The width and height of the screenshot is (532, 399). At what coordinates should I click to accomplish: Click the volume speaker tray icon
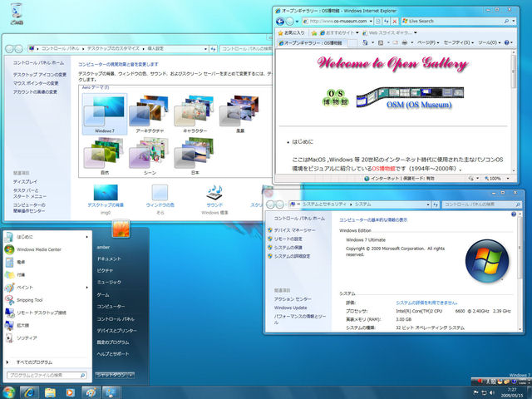pos(491,392)
